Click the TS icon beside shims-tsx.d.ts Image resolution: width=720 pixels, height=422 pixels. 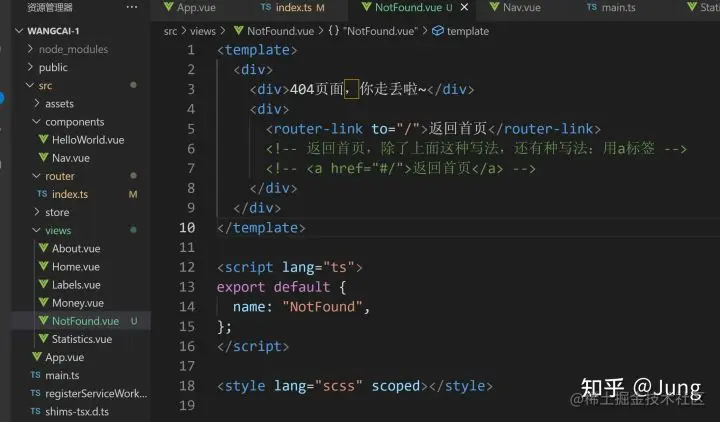coord(35,411)
